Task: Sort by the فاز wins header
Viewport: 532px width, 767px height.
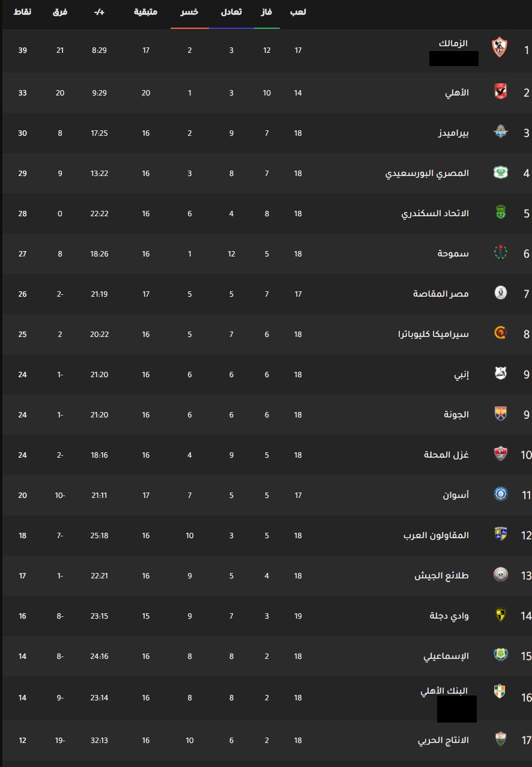Action: tap(267, 12)
